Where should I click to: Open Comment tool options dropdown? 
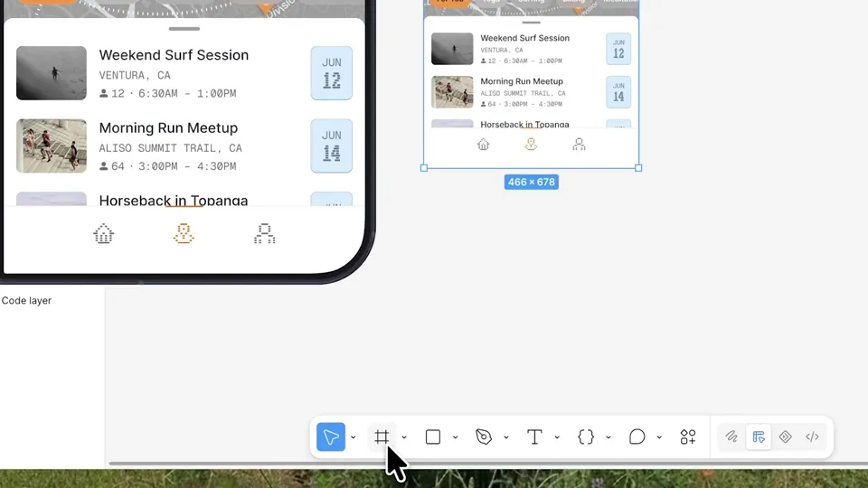coord(659,437)
